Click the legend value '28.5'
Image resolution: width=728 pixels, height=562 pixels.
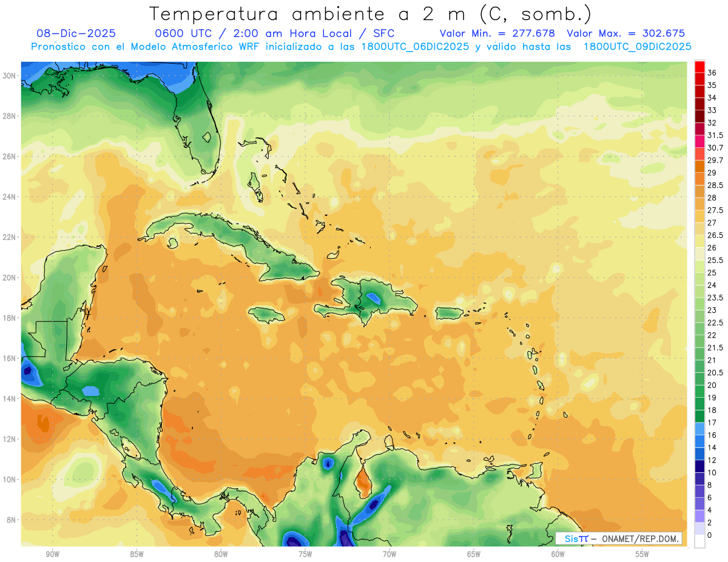715,186
